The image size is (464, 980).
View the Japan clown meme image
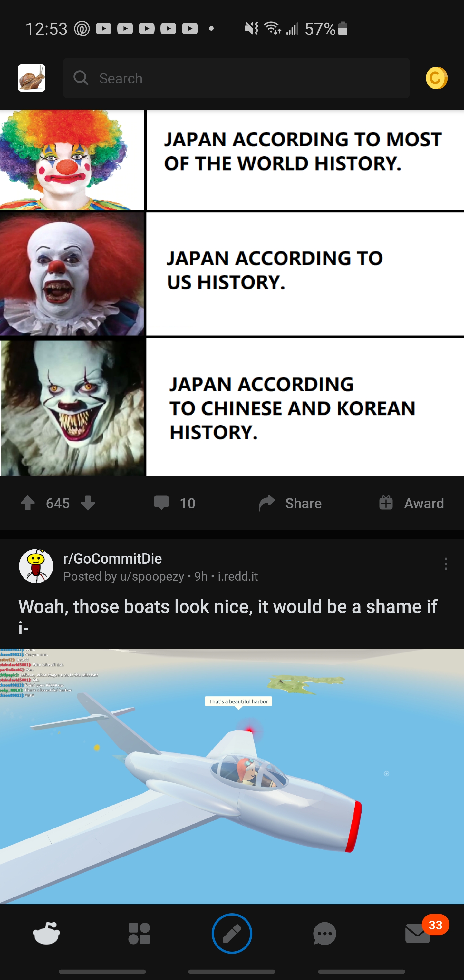(232, 293)
